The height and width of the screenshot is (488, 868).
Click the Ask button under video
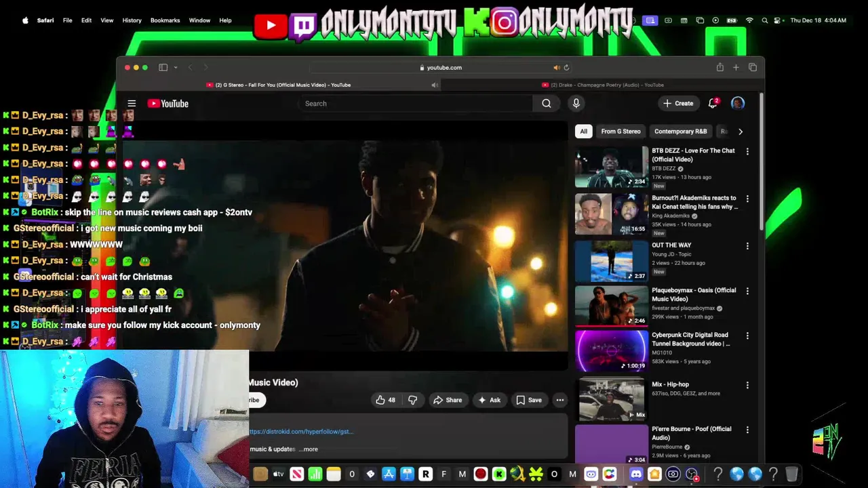pos(489,400)
